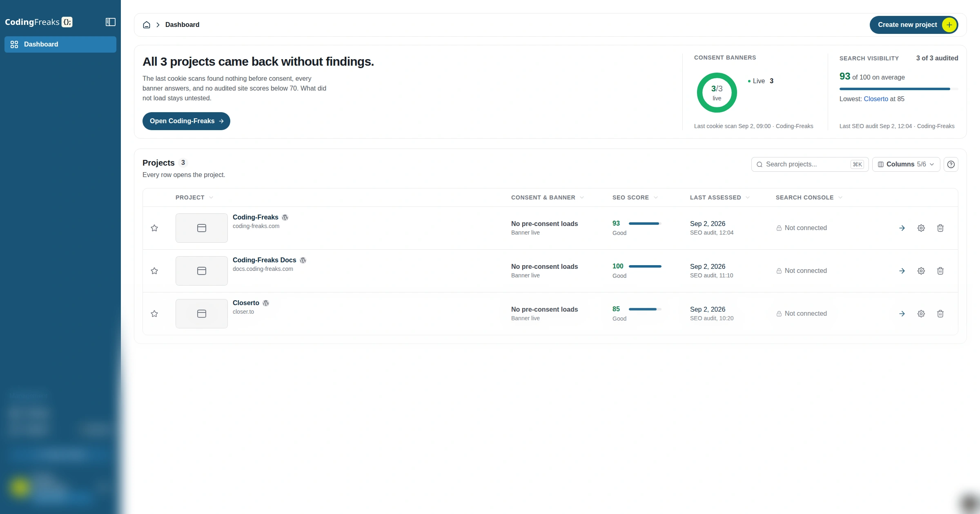Click the Coding-Freaks Docs project name
The height and width of the screenshot is (514, 980).
click(x=265, y=260)
